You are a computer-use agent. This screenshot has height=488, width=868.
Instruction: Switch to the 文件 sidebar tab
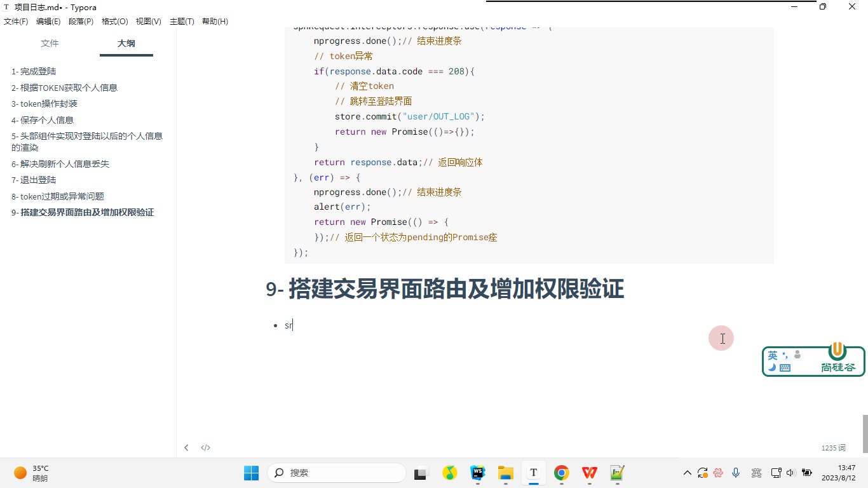[50, 43]
